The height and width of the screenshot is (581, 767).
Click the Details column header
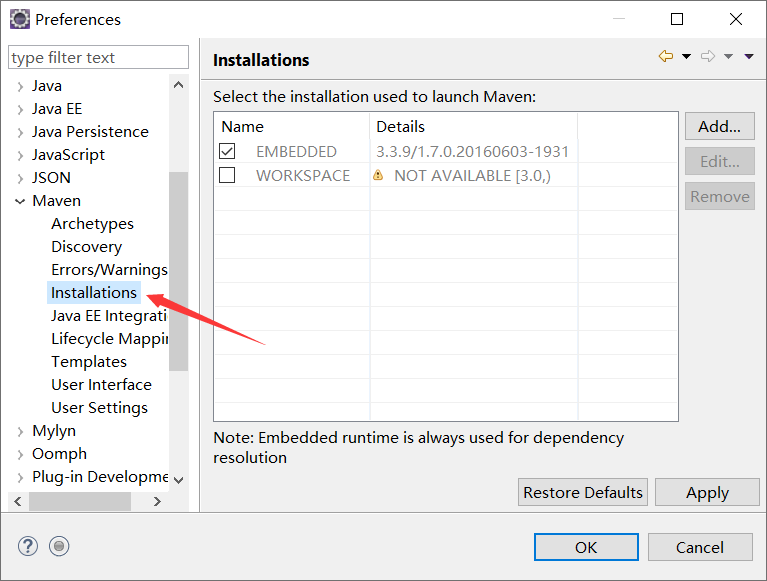[474, 127]
